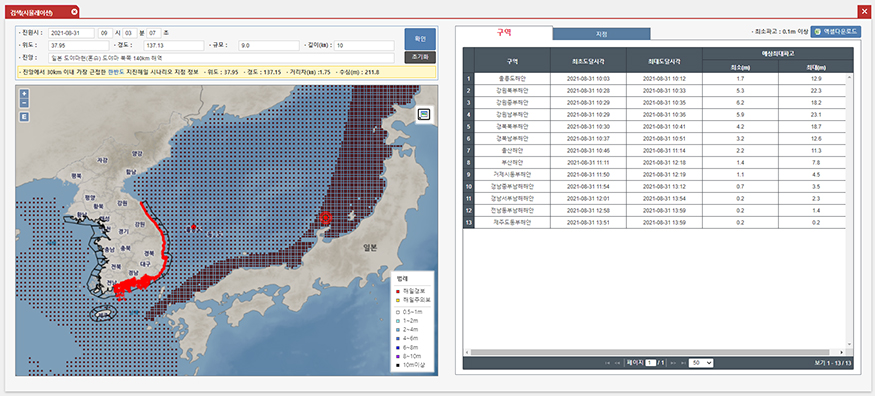Click the hour field showing 09

point(105,33)
